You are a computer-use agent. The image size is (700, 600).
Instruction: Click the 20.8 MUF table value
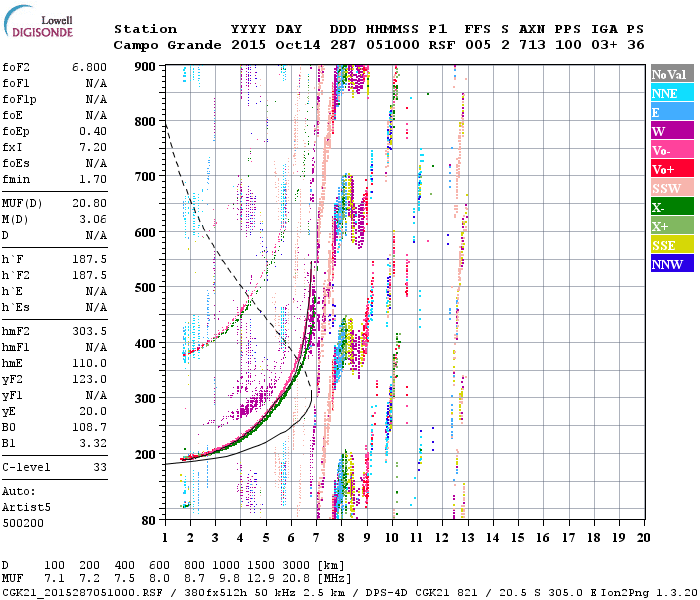coord(296,579)
